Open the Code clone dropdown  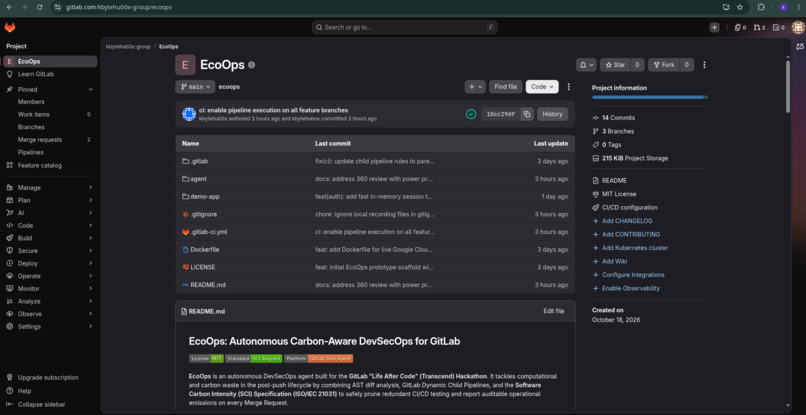(x=542, y=87)
